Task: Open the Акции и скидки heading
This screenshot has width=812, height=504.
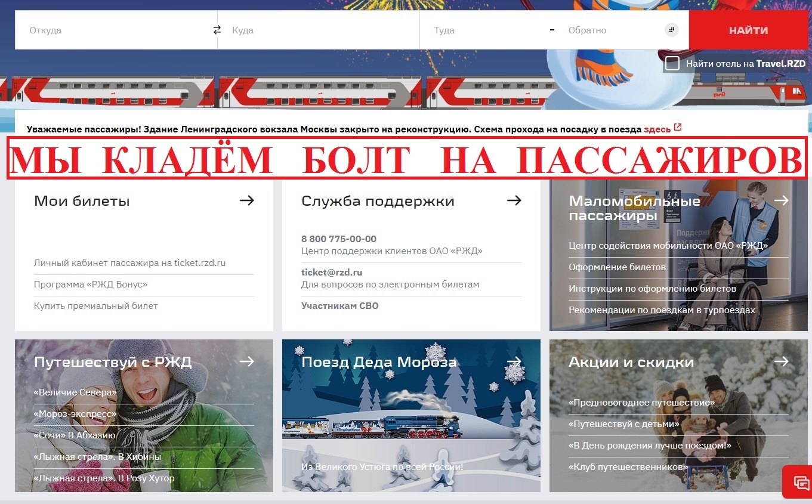Action: [631, 362]
